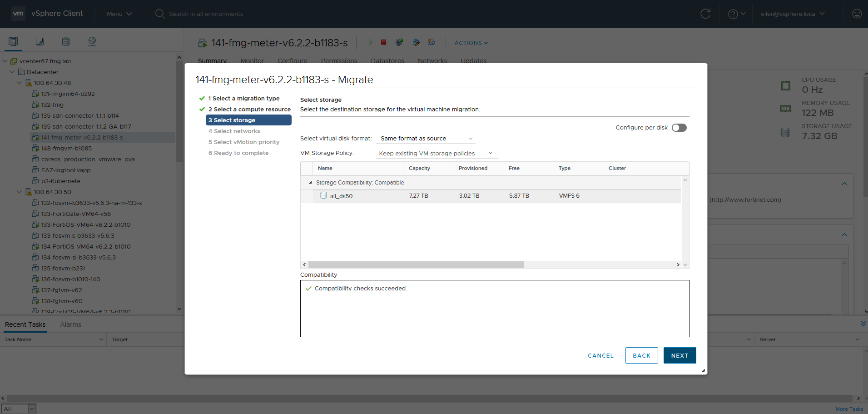Click the refresh icon in top bar

coord(705,14)
